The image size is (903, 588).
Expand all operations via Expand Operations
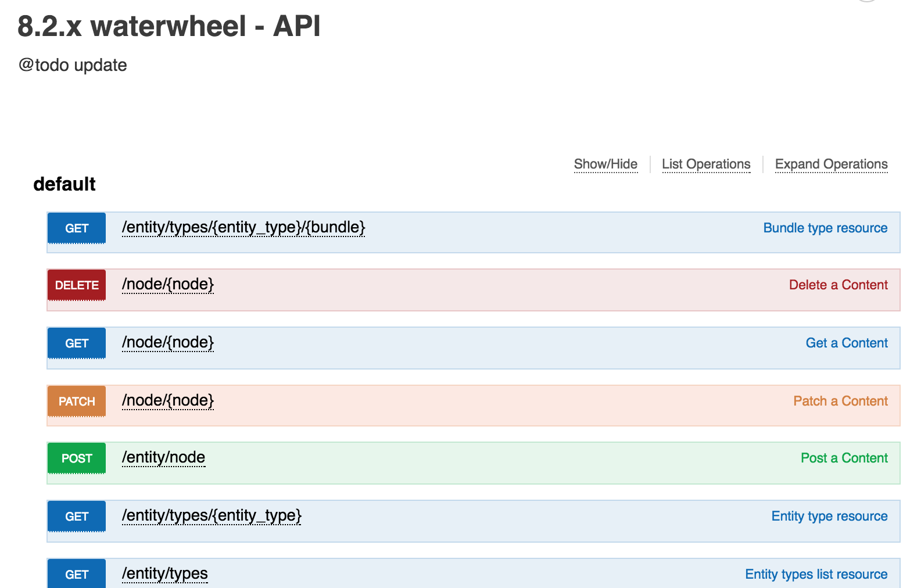(x=831, y=164)
